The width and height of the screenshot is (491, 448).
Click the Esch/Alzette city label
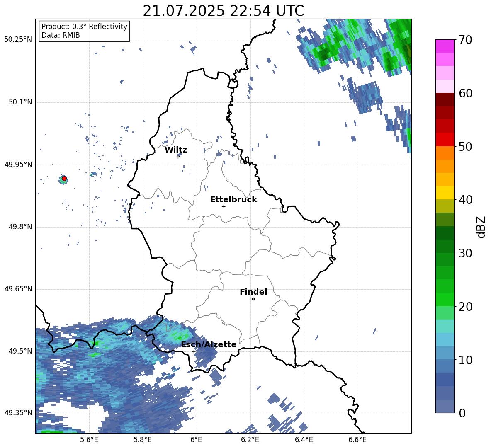click(x=209, y=344)
